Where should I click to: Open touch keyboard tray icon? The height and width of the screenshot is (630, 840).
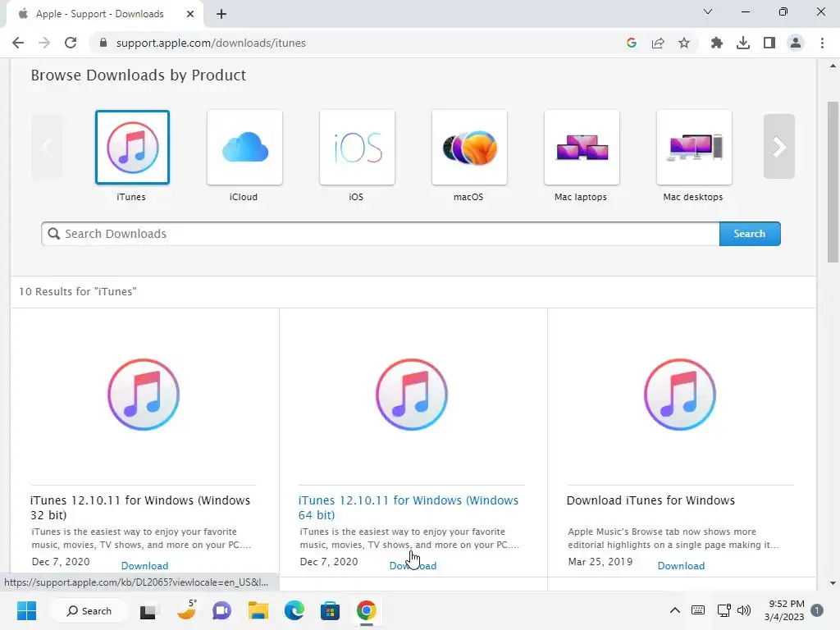[698, 610]
